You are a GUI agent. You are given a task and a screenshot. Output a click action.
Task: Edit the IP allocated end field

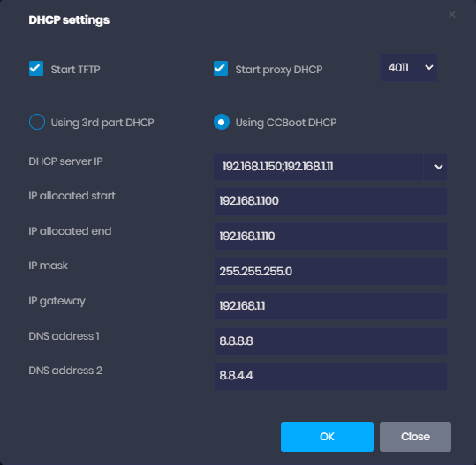(x=330, y=236)
